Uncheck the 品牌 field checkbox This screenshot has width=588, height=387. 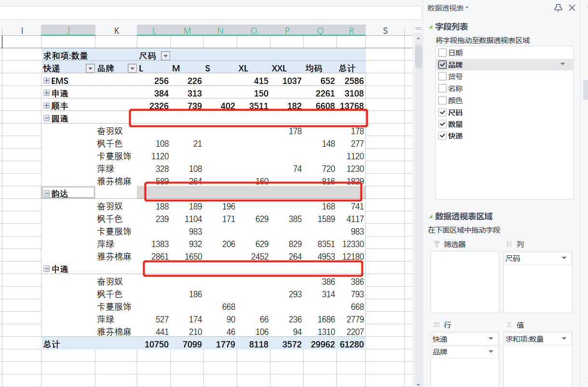point(442,64)
